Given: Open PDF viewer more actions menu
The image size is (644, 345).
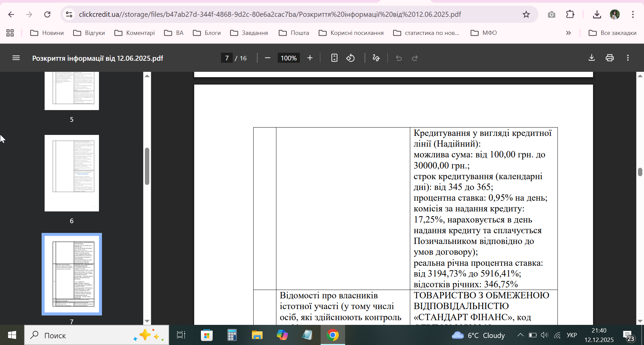Looking at the screenshot, I should click(x=628, y=58).
